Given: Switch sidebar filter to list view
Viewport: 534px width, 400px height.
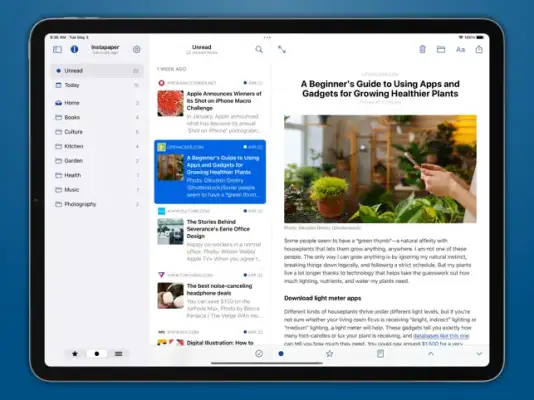Looking at the screenshot, I should [x=119, y=354].
